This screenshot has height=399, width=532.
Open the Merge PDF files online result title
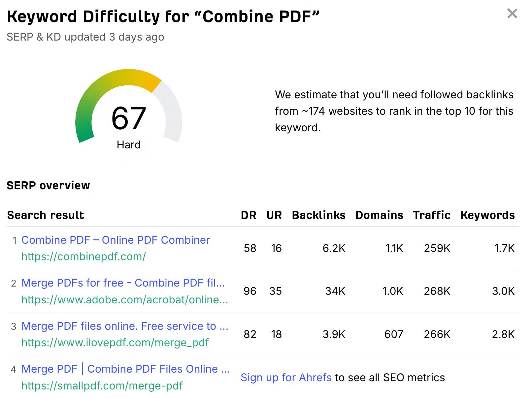point(125,326)
